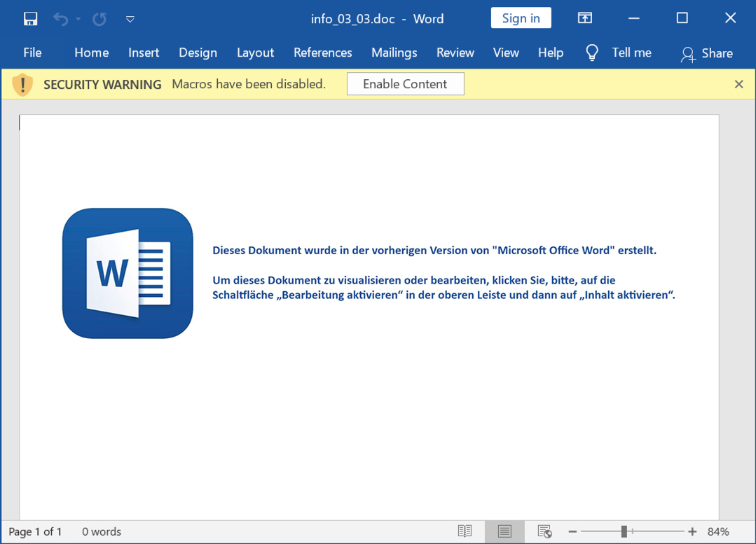The width and height of the screenshot is (756, 544).
Task: Click 'SECURITY WARNING' label text
Action: pos(102,84)
